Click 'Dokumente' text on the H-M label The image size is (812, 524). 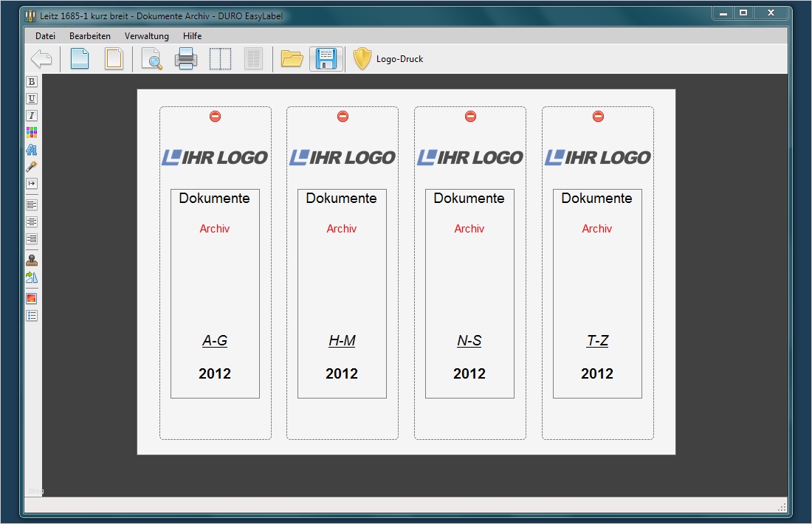point(341,199)
